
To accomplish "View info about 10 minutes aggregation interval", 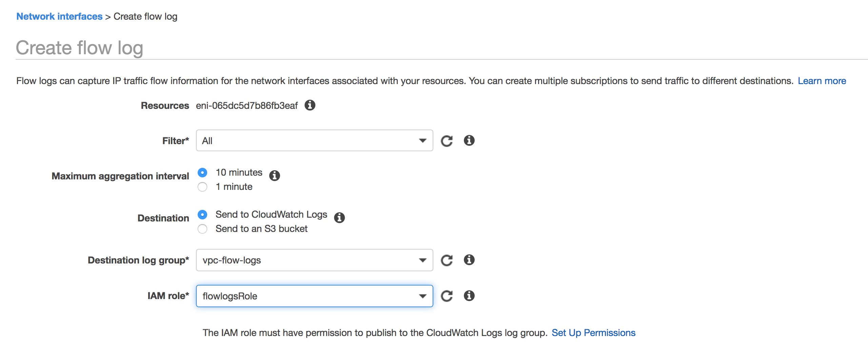I will click(x=274, y=175).
